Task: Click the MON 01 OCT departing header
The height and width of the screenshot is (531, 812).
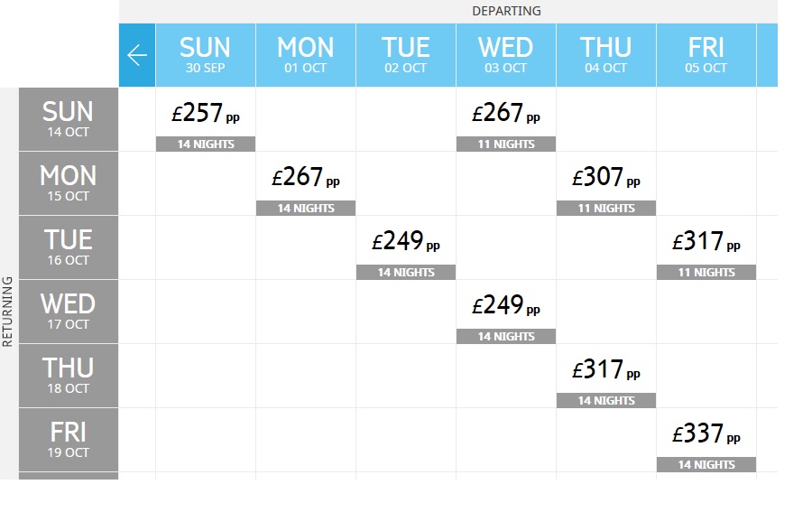Action: pos(306,55)
